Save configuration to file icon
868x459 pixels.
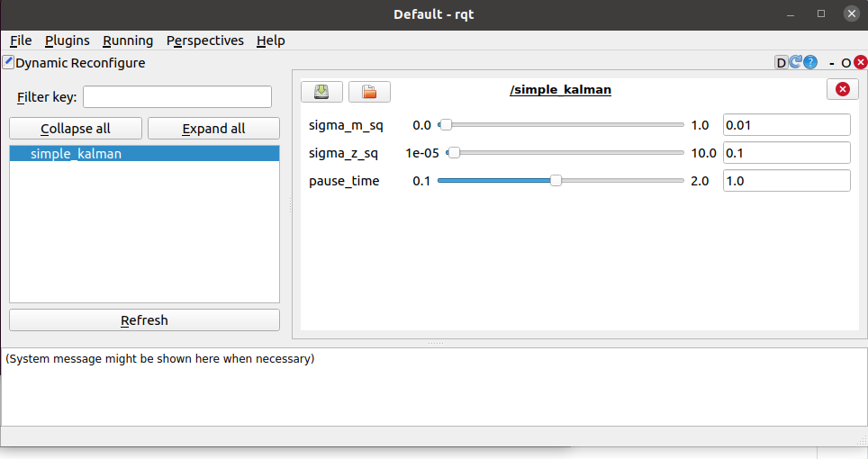coord(321,91)
